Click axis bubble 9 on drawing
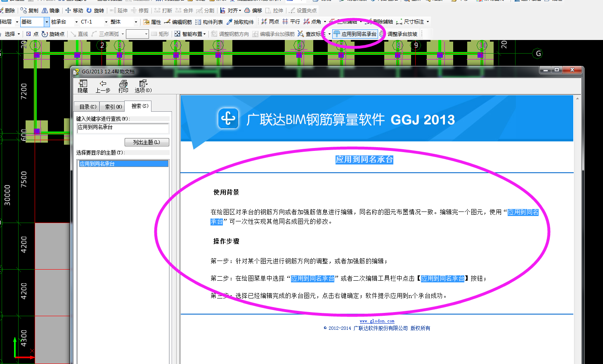This screenshot has height=364, width=603. 416,45
